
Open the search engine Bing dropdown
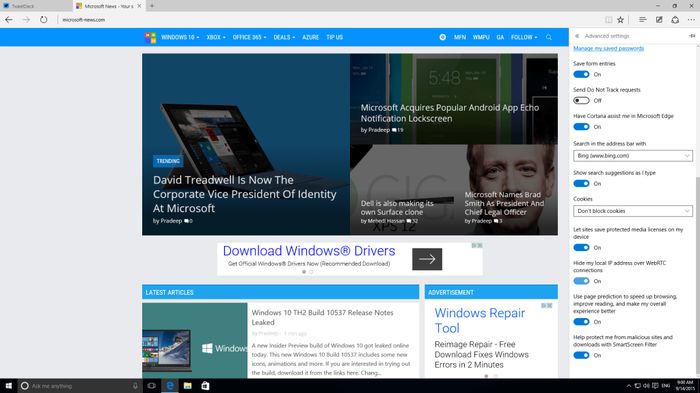point(633,155)
